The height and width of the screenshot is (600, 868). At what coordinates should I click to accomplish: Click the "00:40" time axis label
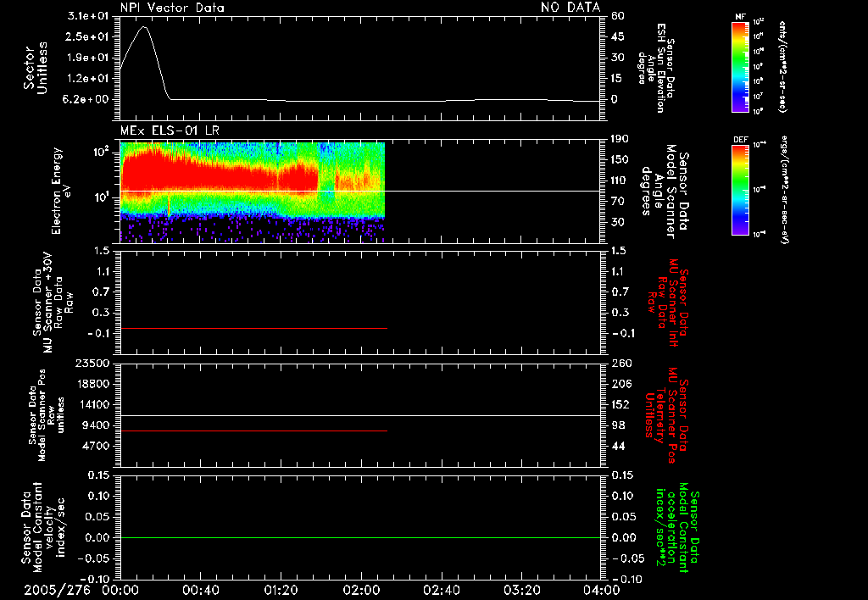tap(200, 590)
